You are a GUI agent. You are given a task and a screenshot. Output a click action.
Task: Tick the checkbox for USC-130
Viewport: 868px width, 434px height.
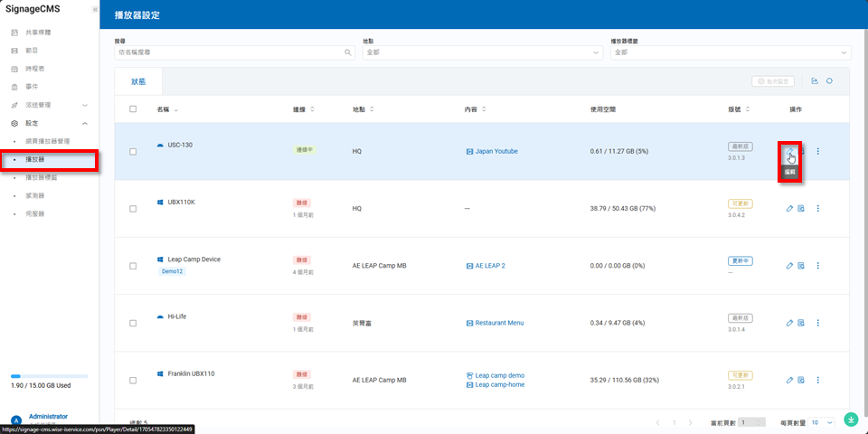(x=133, y=152)
